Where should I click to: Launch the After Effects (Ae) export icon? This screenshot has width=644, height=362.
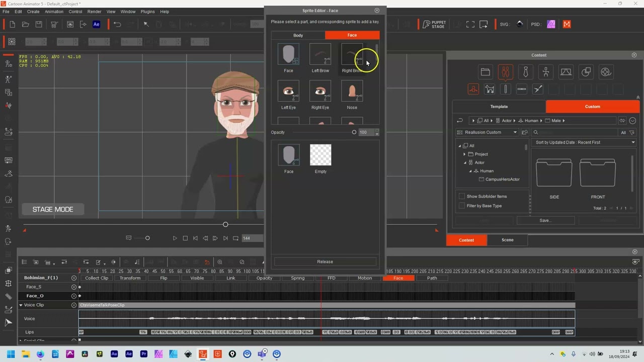click(x=96, y=24)
